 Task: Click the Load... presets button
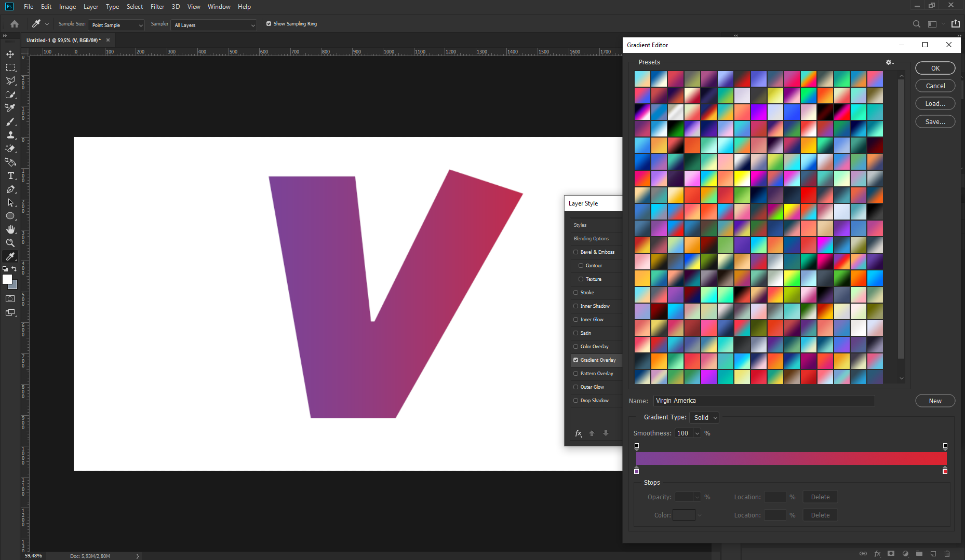(x=935, y=104)
